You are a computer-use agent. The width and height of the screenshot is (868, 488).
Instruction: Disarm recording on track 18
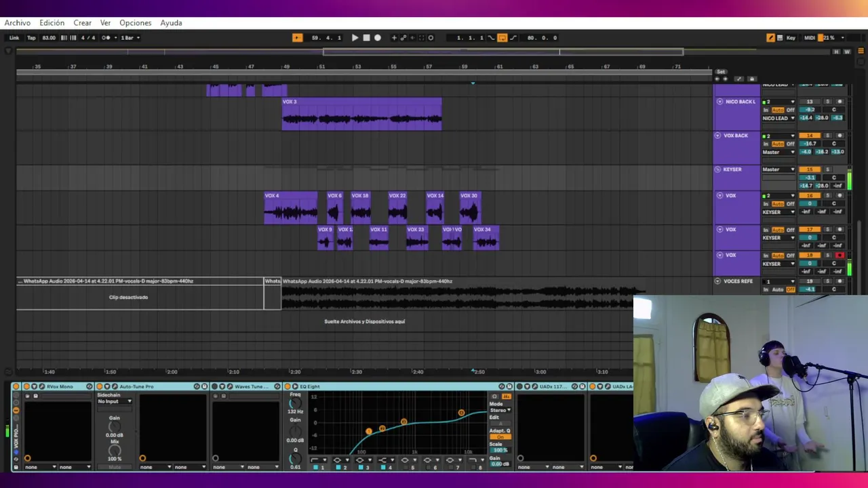(x=840, y=255)
